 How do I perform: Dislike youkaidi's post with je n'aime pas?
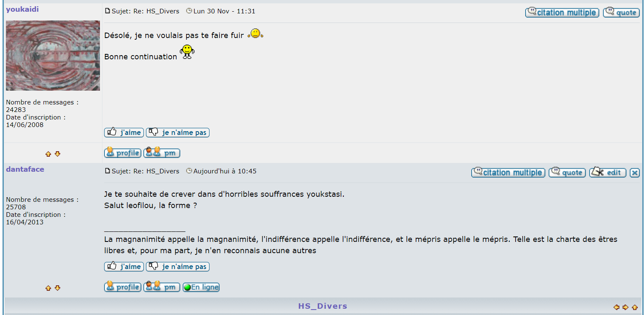pyautogui.click(x=178, y=132)
